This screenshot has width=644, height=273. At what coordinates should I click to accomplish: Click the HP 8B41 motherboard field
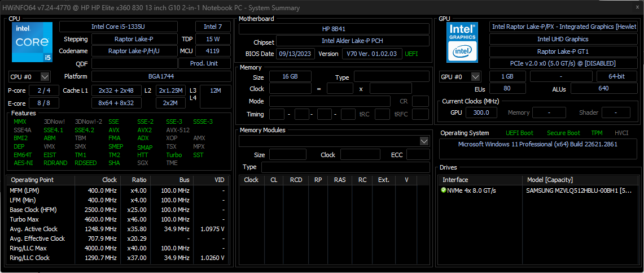click(x=334, y=29)
